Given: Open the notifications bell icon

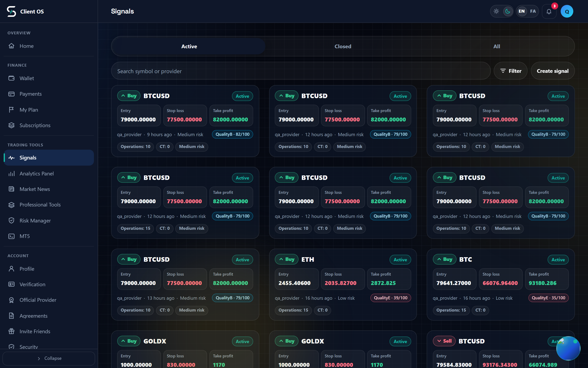Looking at the screenshot, I should [549, 11].
